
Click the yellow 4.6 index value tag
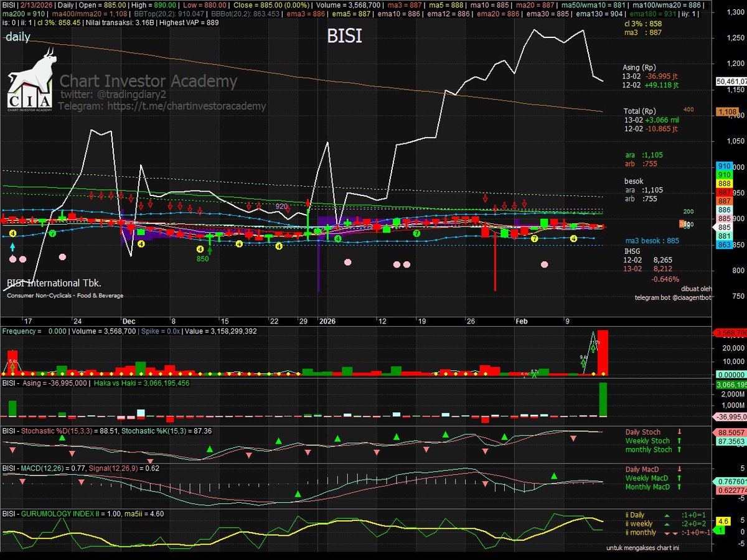point(723,521)
